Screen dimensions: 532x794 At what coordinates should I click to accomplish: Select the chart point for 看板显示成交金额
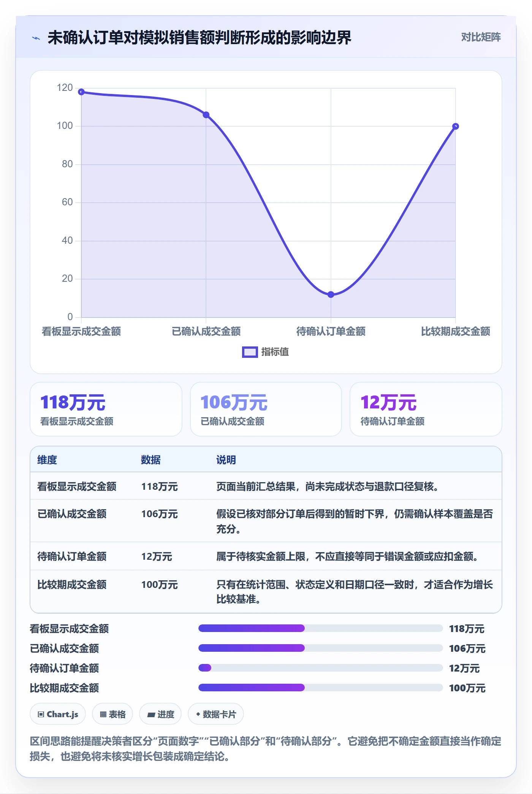click(81, 92)
